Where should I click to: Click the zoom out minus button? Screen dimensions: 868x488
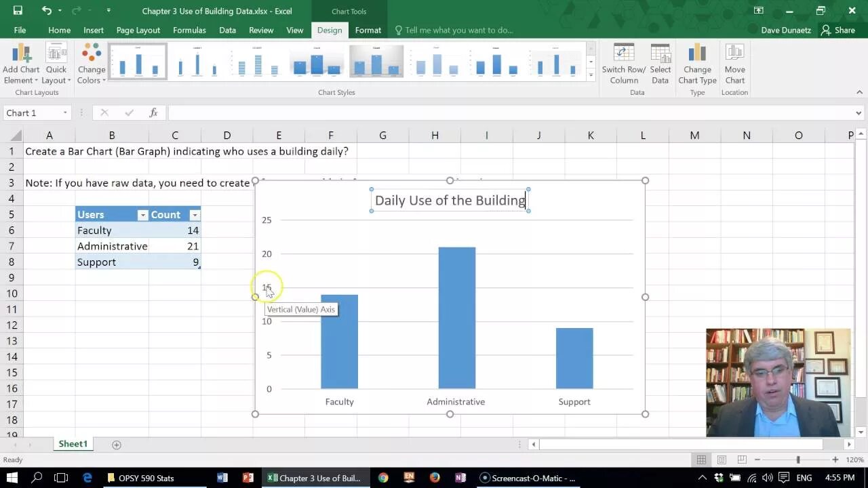[x=757, y=460]
